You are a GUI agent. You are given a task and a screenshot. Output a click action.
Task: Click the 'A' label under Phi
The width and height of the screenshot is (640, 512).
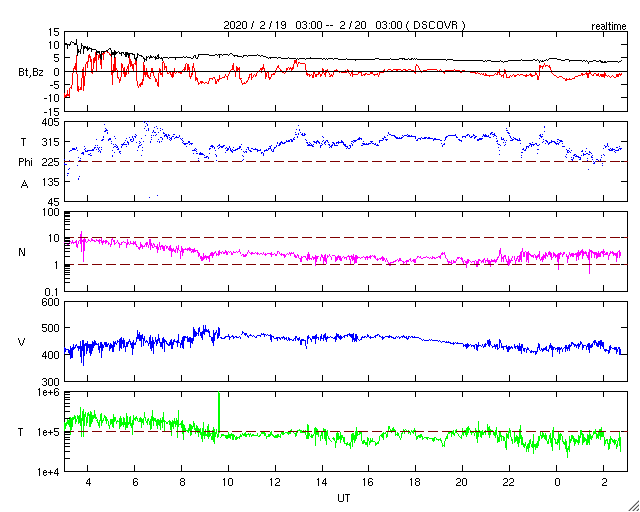tap(24, 185)
